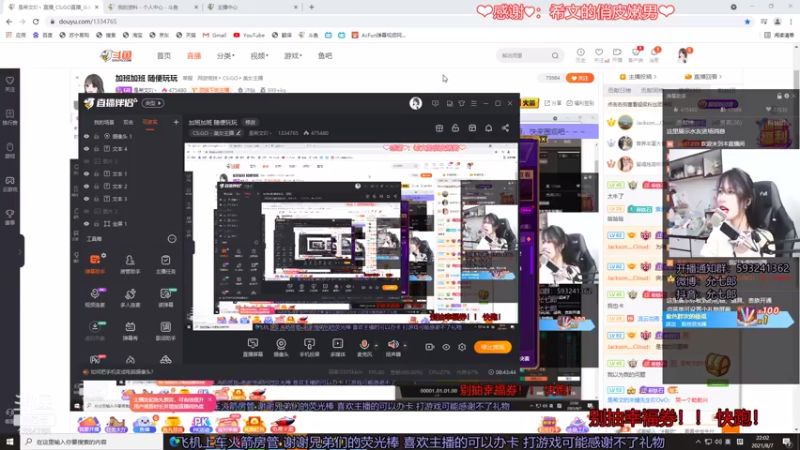Screen dimensions: 800x450
Task: Click the notification bell in the companion header
Action: coord(489,128)
